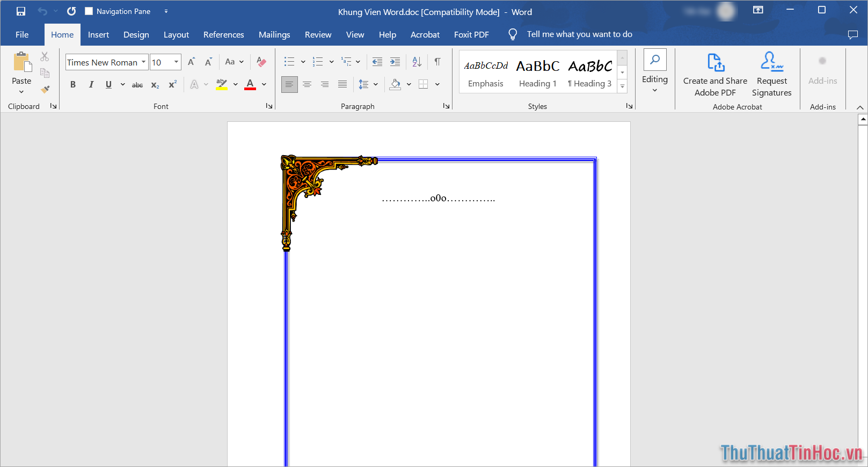Apply the Emphasis style
This screenshot has width=868, height=467.
[486, 73]
